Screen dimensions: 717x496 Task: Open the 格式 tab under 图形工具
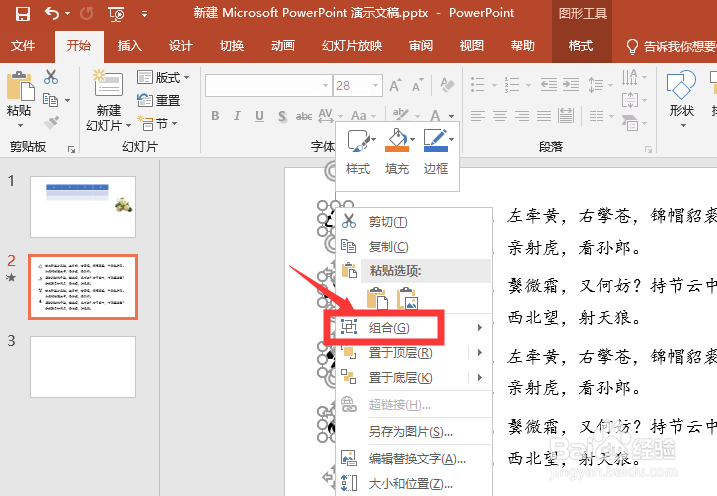pos(581,46)
